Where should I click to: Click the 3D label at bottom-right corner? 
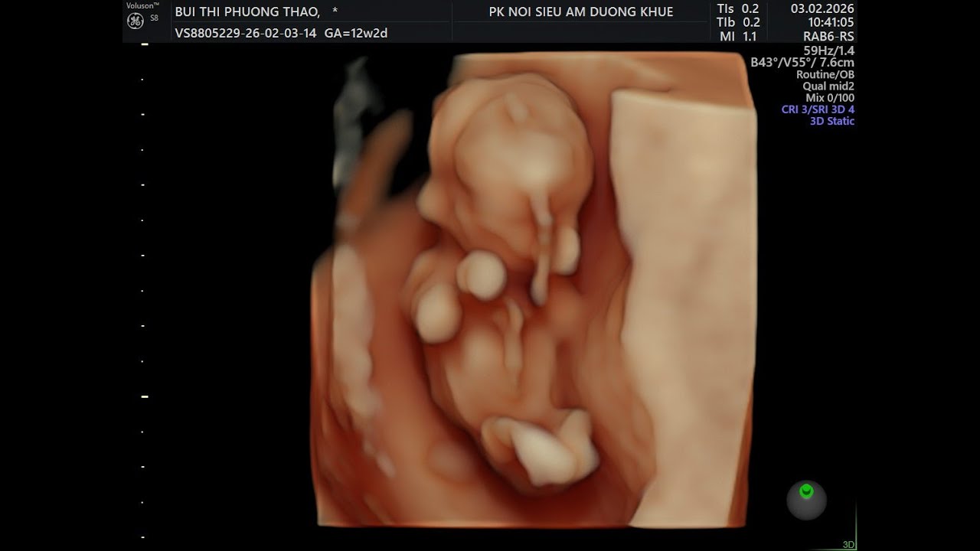[848, 545]
